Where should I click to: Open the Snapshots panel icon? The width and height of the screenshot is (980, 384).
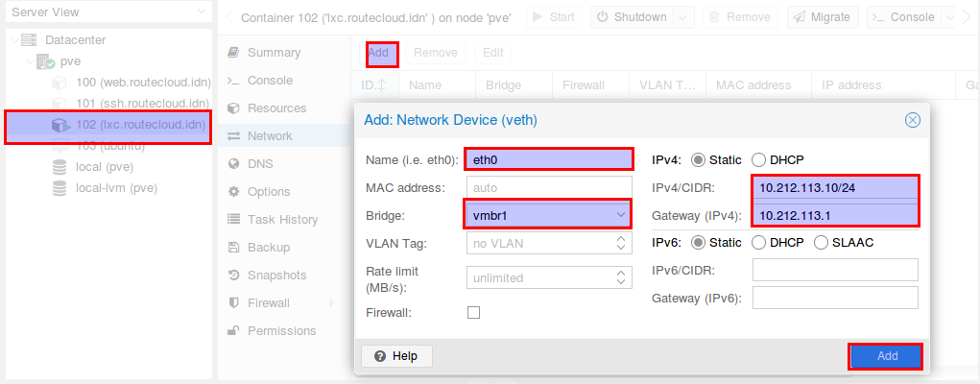click(234, 276)
